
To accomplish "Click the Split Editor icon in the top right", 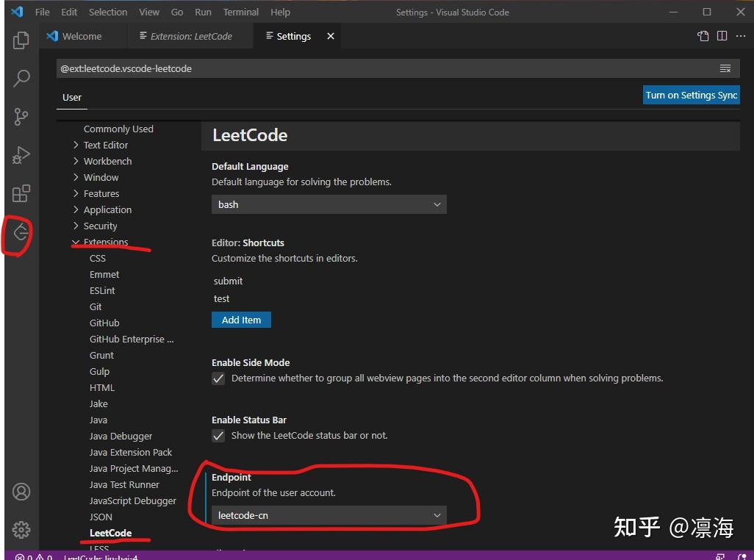I will tap(723, 35).
